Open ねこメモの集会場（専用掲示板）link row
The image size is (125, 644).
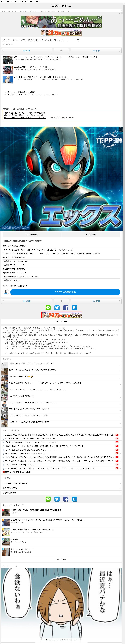tap(61, 483)
